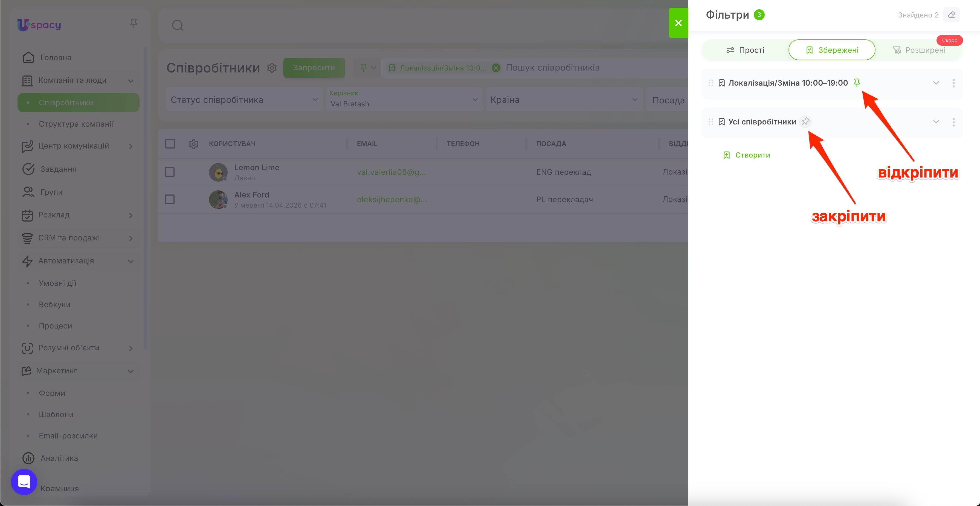The image size is (980, 506).
Task: Remove the Локалізація/Зміна filter chip
Action: coord(496,68)
